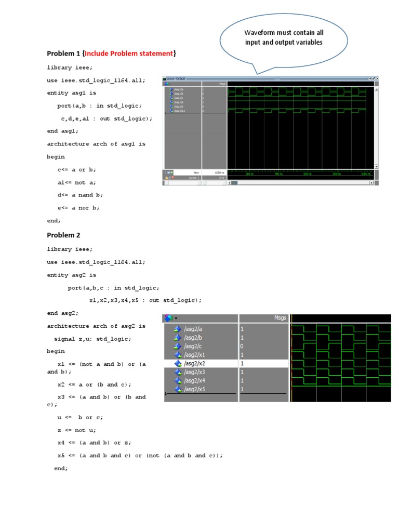Click the Now time value 1000 ns
Screen dimensions: 399x532
coord(220,172)
